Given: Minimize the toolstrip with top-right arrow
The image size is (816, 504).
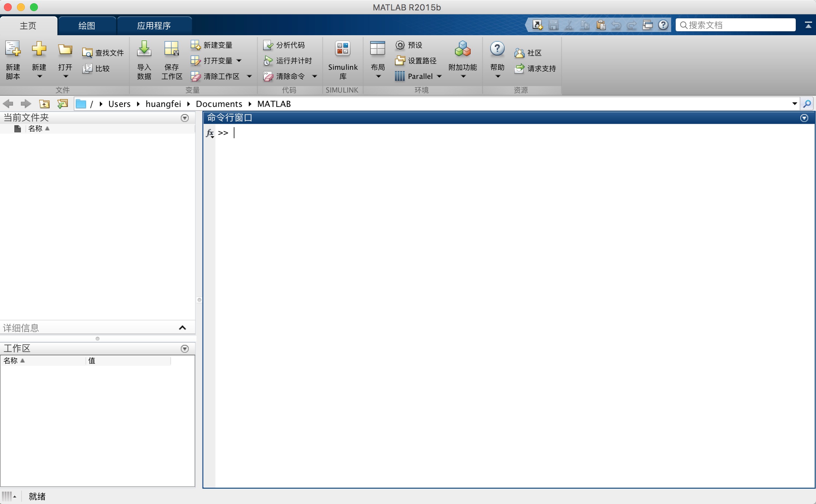Looking at the screenshot, I should [x=808, y=25].
